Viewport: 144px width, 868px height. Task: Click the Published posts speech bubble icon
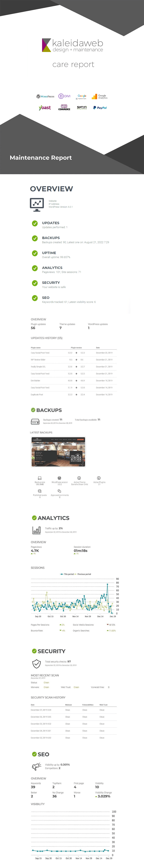40,491
